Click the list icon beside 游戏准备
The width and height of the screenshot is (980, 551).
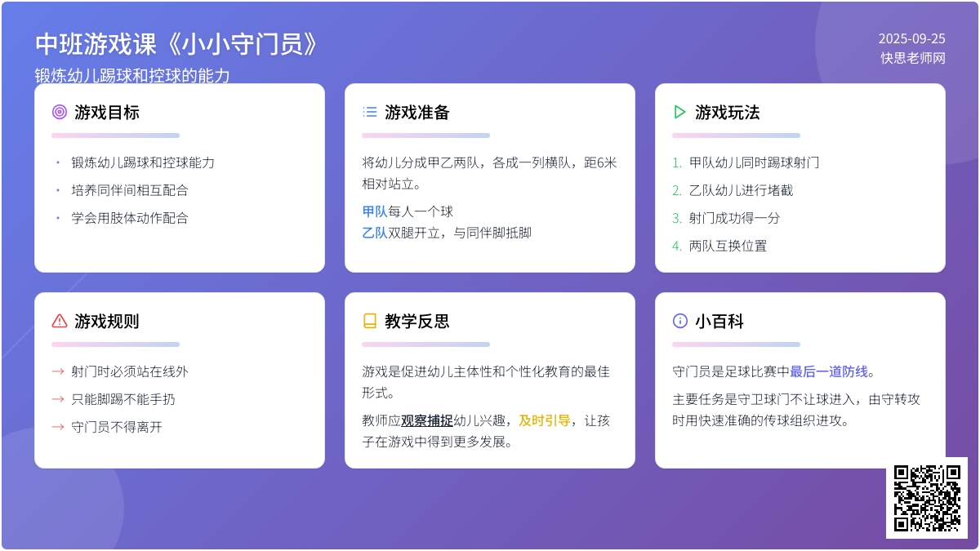click(370, 112)
